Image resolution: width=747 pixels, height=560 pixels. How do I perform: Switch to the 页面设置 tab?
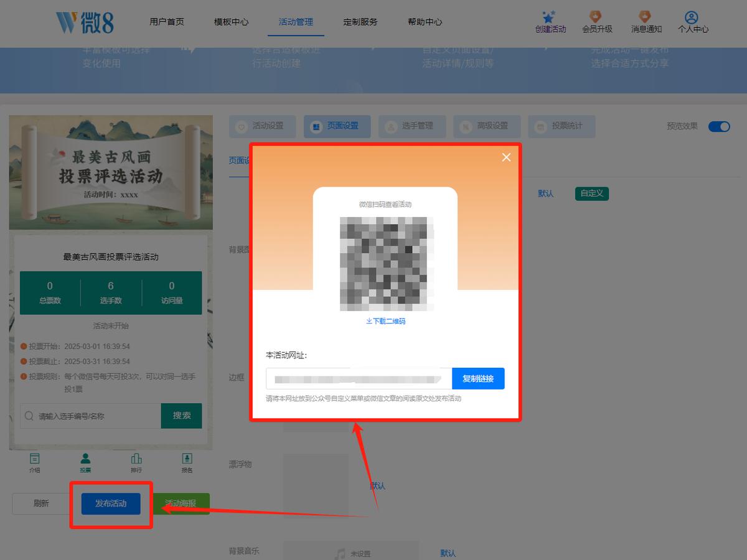337,126
